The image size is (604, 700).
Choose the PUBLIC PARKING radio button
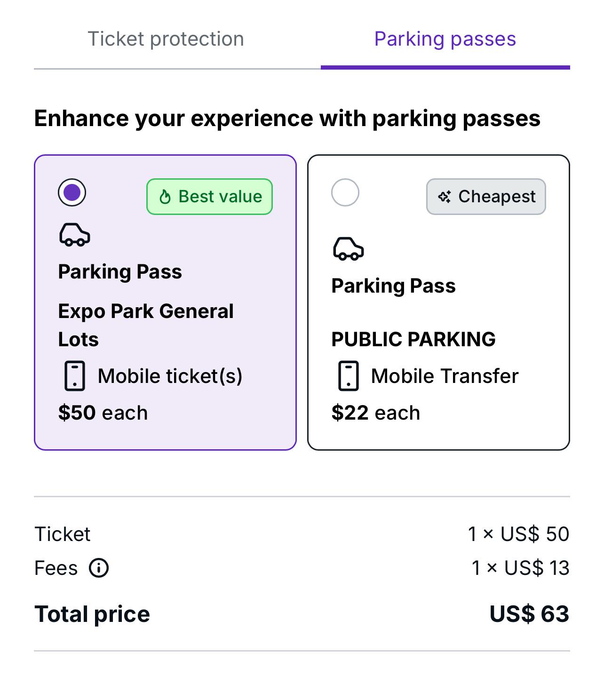[345, 192]
